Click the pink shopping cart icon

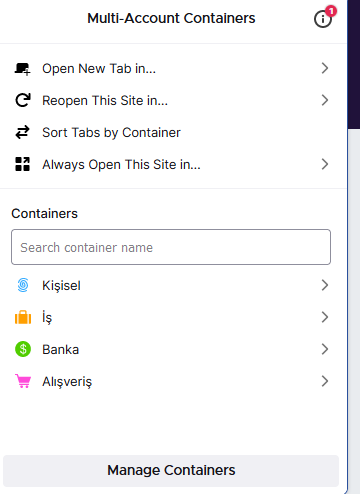pyautogui.click(x=23, y=381)
